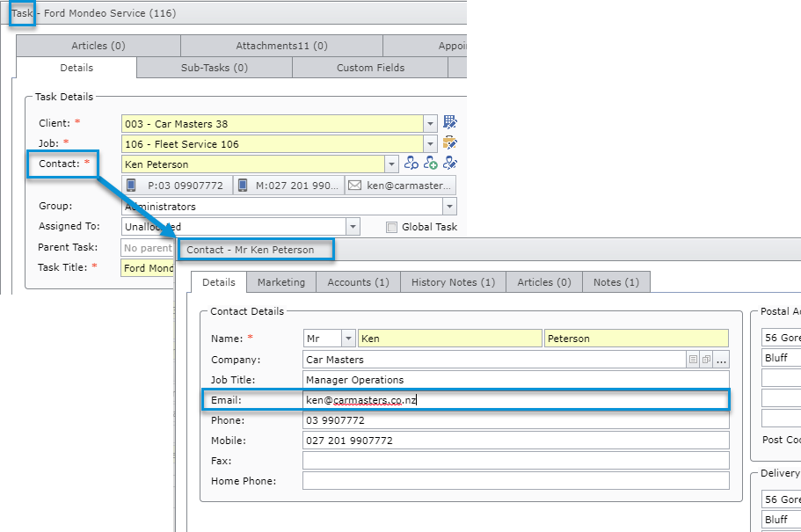
Task: Click the Job Title field Manager Operations
Action: click(x=516, y=380)
